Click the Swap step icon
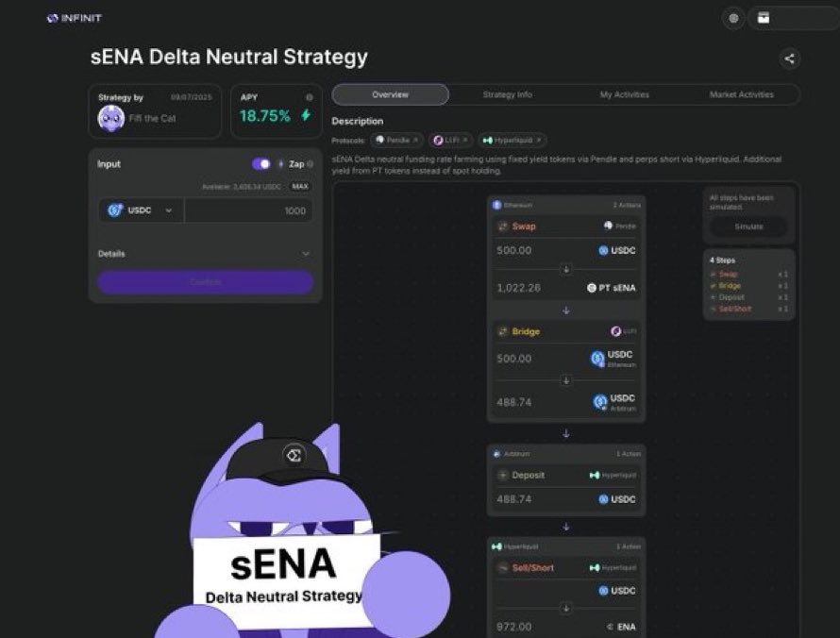Viewport: 840px width, 638px height. point(502,227)
